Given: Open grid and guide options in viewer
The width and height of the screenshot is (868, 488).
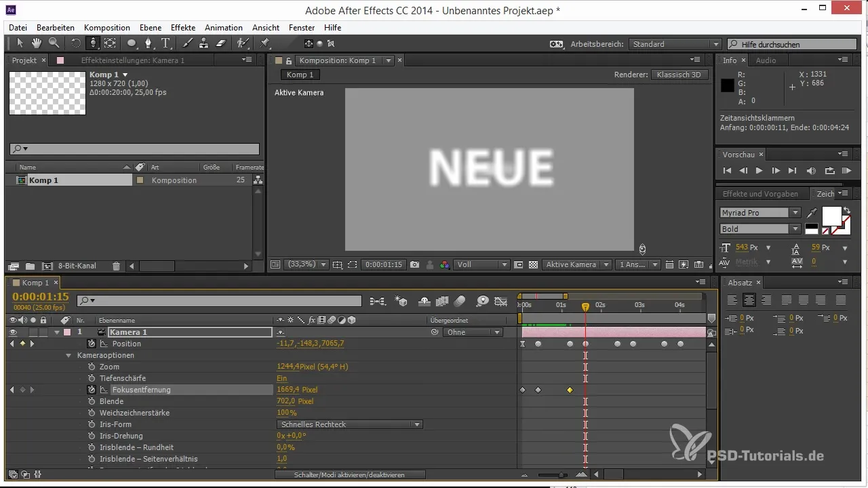Looking at the screenshot, I should tap(338, 264).
